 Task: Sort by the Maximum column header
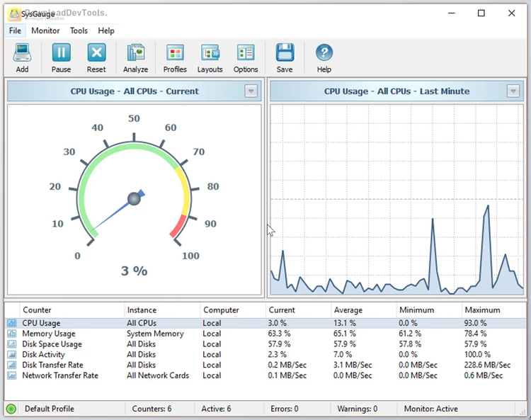494,310
